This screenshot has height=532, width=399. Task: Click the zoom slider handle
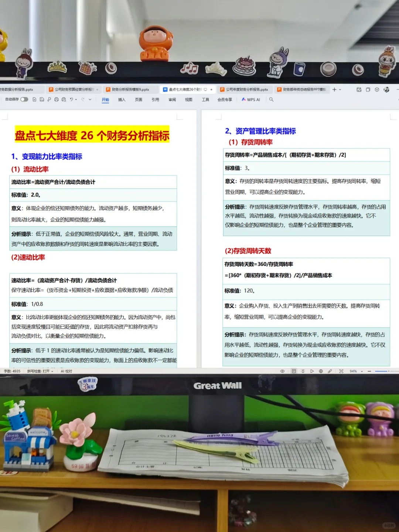389,371
